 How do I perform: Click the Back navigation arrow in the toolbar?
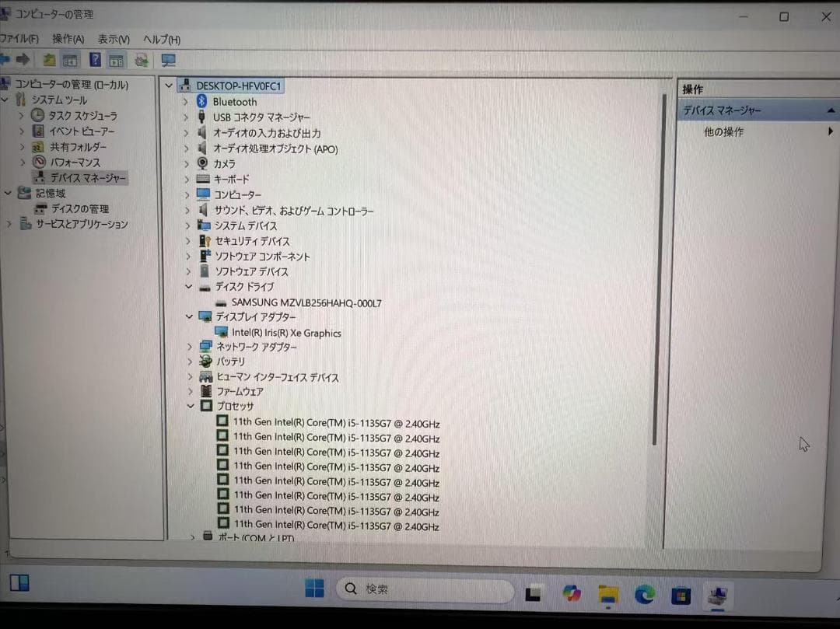pyautogui.click(x=6, y=60)
